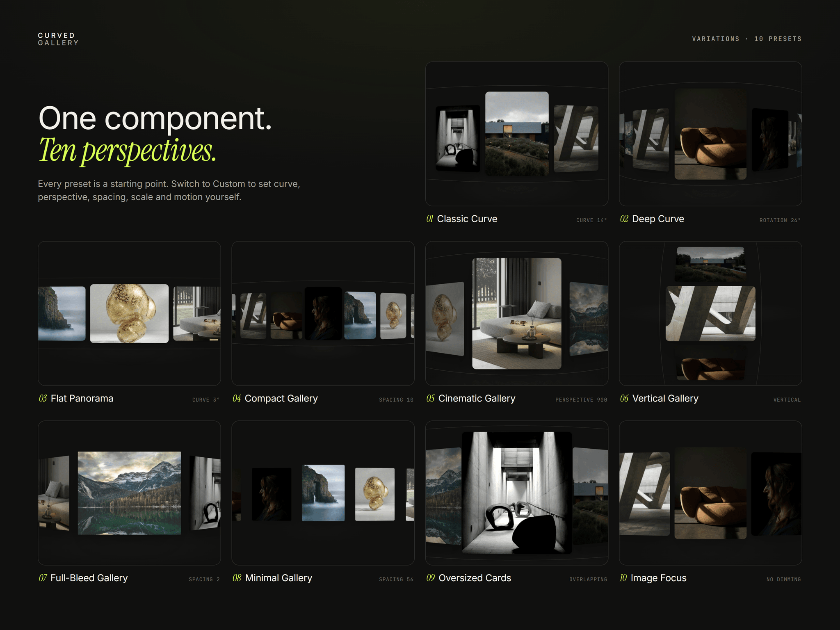Open the Classic Curve preset preview
Screen dimensions: 840x630
point(516,134)
